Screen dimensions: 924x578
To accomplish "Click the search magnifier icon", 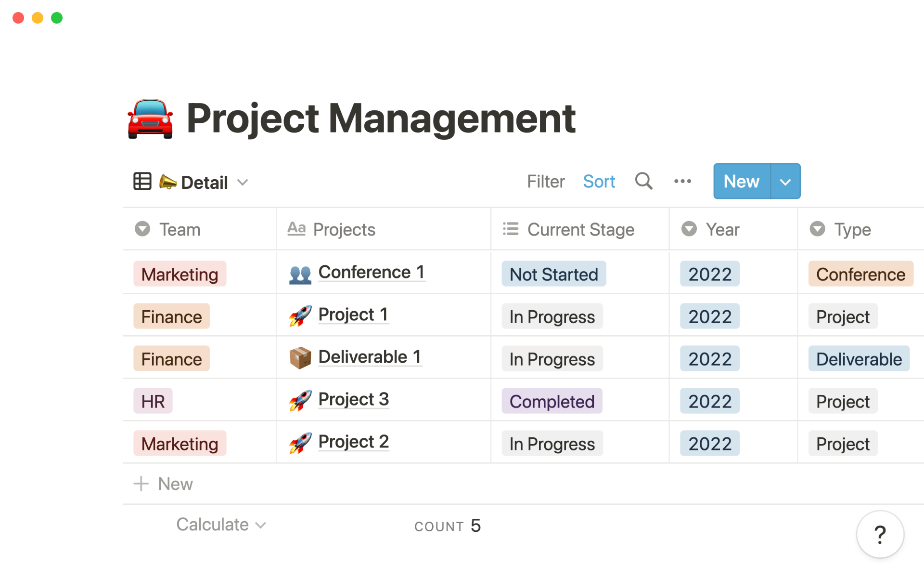I will point(643,182).
